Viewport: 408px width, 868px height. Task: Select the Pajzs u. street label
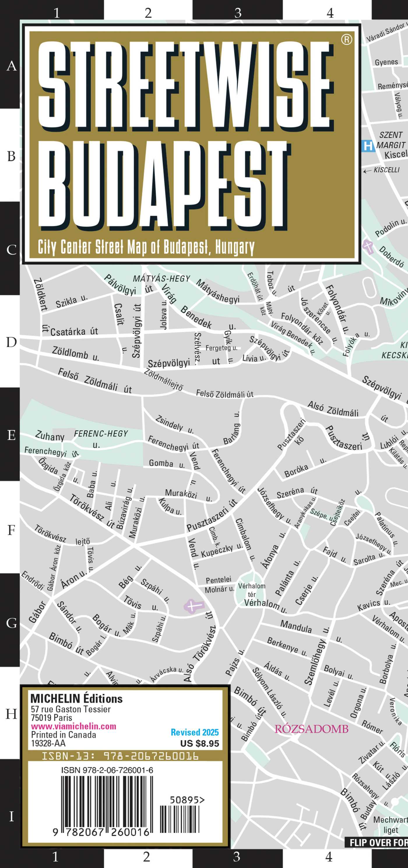[235, 663]
